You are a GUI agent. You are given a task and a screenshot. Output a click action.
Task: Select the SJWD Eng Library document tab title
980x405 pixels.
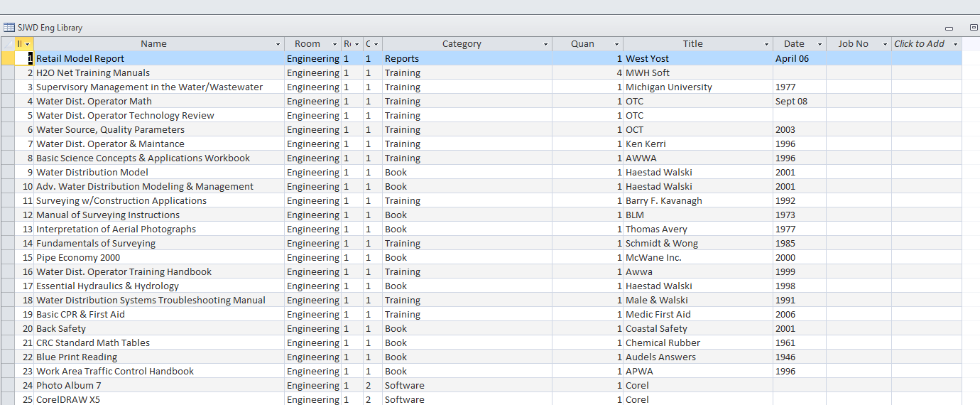[50, 28]
